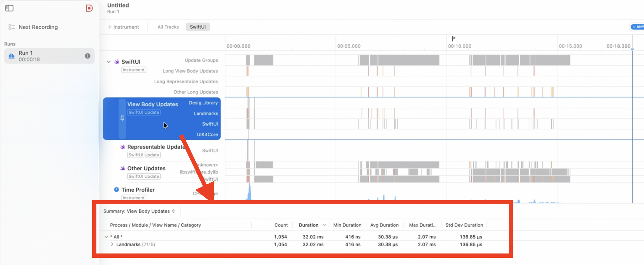Expand the Landmarks (7115) row
644x265 pixels.
click(x=112, y=245)
